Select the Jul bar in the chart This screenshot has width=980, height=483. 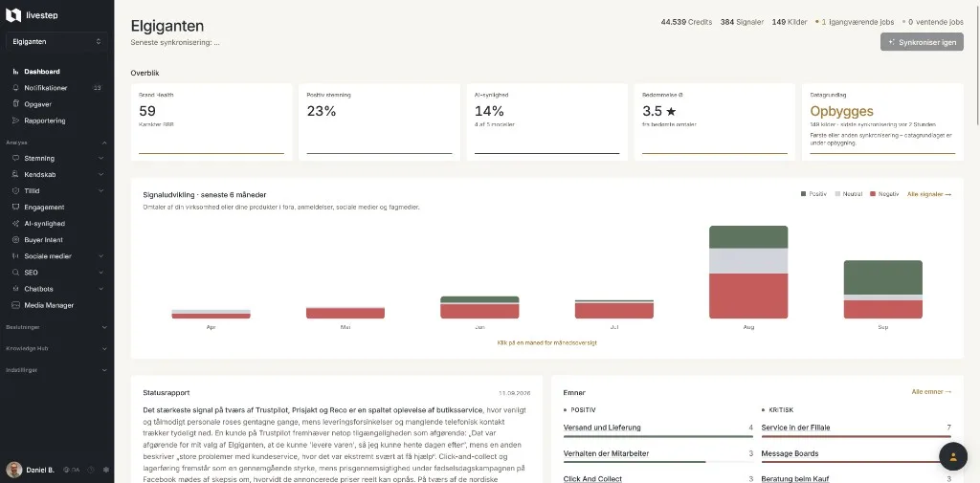click(613, 309)
